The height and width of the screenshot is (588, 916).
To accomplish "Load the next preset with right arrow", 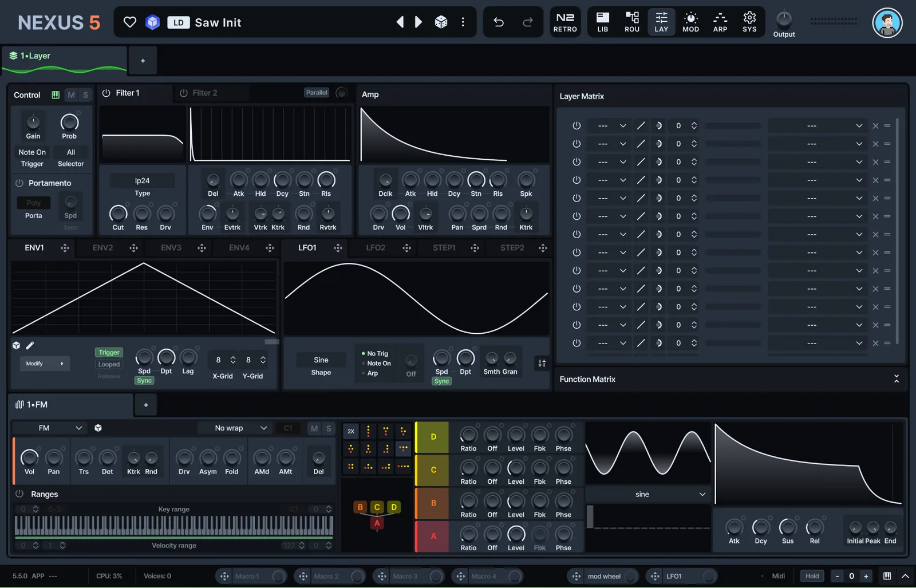I will [418, 22].
